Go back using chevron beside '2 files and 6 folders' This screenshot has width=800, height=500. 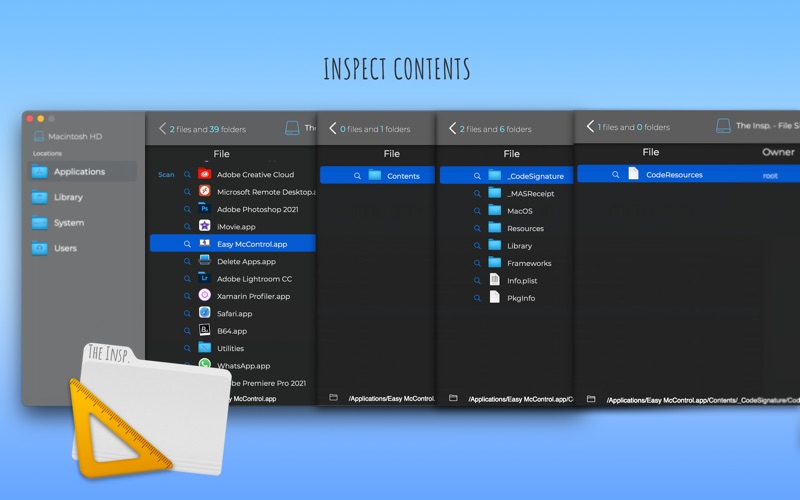click(452, 129)
